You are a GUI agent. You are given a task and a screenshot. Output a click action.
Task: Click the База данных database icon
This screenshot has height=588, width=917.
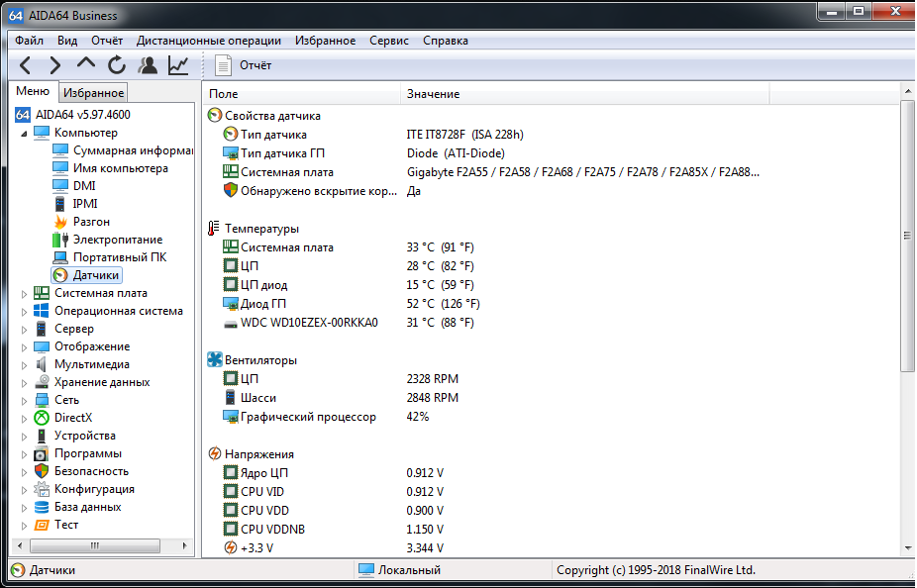click(x=42, y=507)
